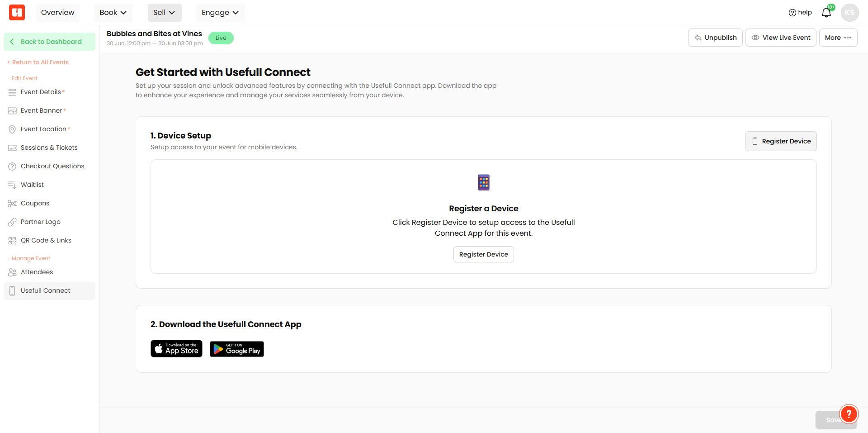Screen dimensions: 868x433
Task: Open the KS user avatar menu
Action: [x=849, y=13]
